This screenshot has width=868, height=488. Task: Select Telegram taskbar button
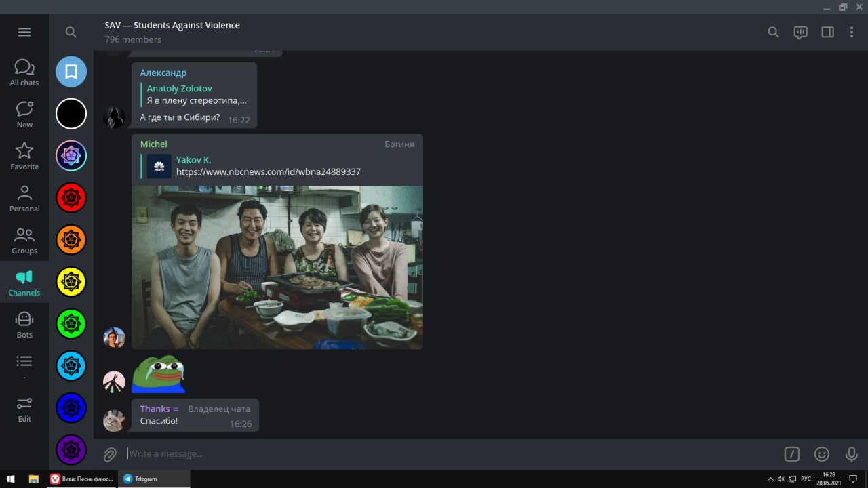tap(155, 479)
